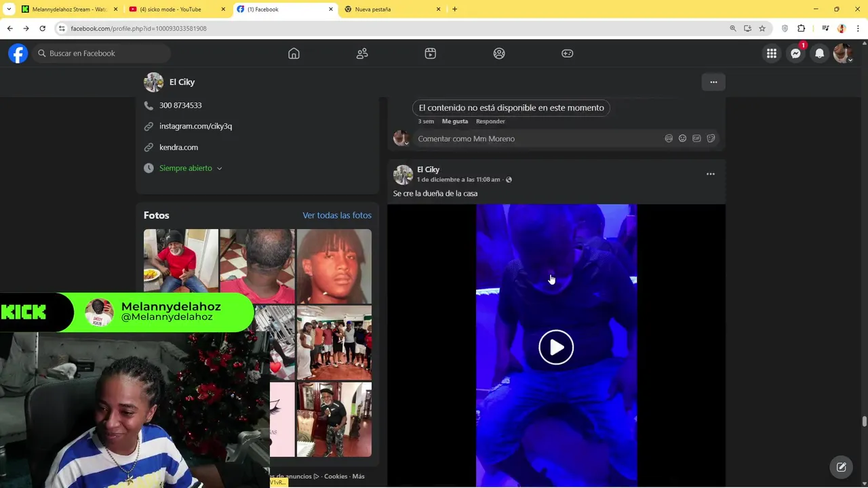Open kendra.com link
The image size is (868, 488).
click(178, 147)
